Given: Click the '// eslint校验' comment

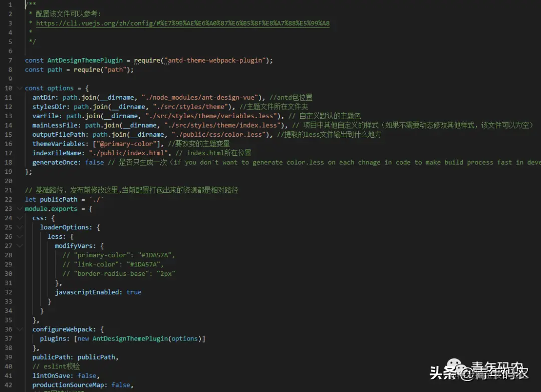Looking at the screenshot, I should (56, 366).
